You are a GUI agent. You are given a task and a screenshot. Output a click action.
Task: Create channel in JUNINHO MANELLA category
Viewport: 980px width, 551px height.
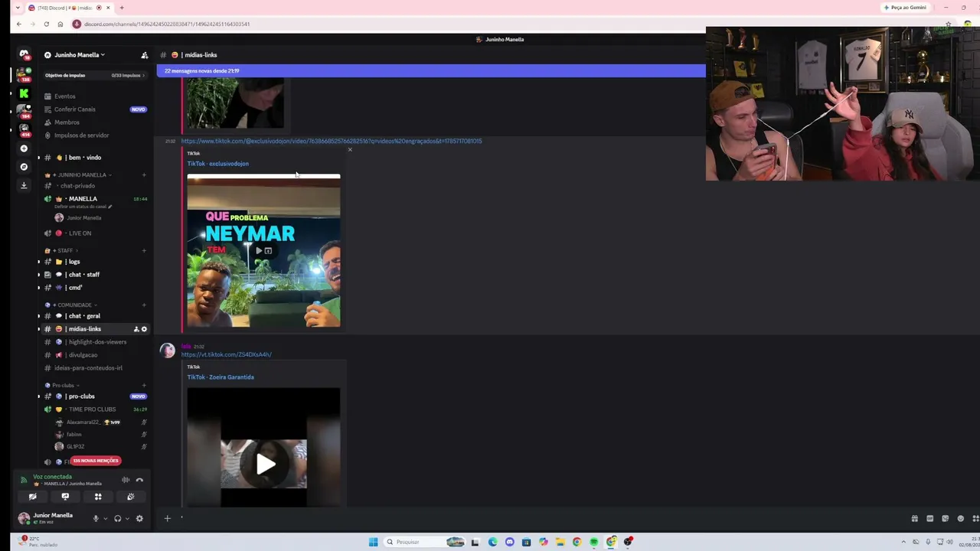(144, 175)
